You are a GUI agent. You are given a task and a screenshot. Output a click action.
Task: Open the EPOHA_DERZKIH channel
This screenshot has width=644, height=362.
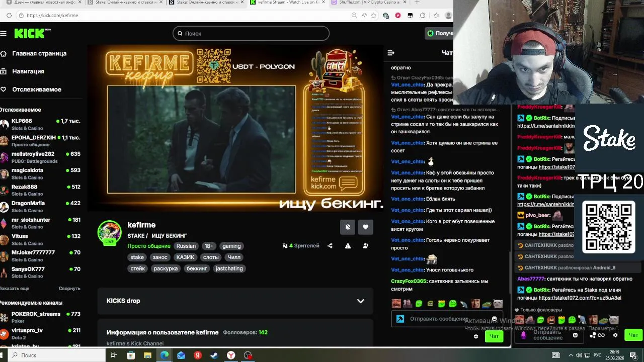tap(40, 141)
